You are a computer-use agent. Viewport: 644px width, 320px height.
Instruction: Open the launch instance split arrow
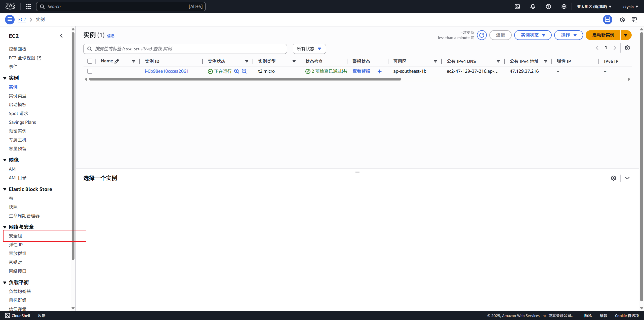point(626,35)
